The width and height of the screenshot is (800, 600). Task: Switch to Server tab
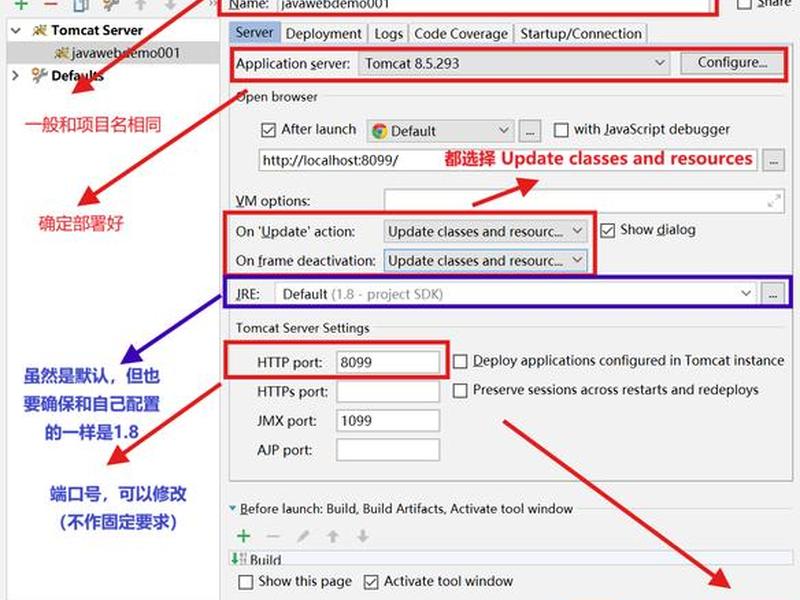[x=254, y=33]
